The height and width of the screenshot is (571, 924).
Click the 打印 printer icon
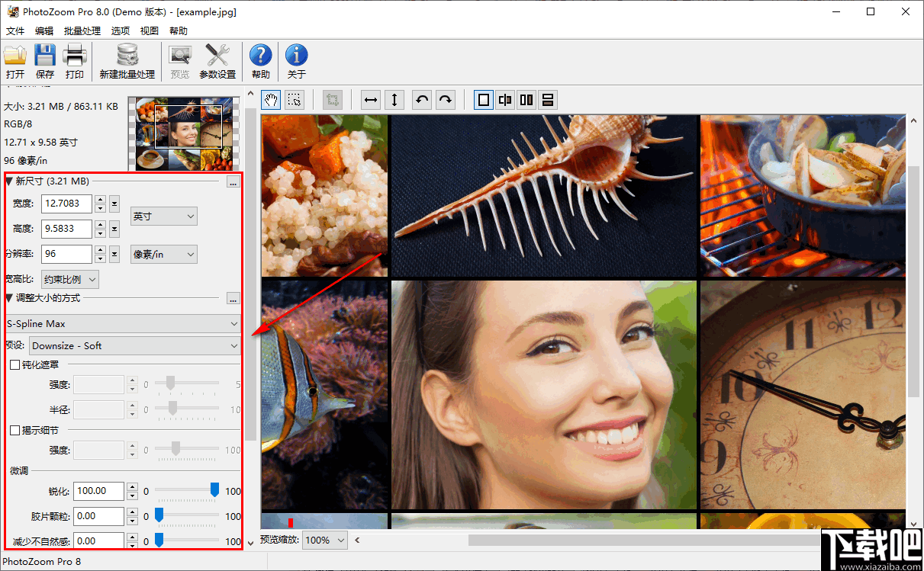[x=74, y=61]
